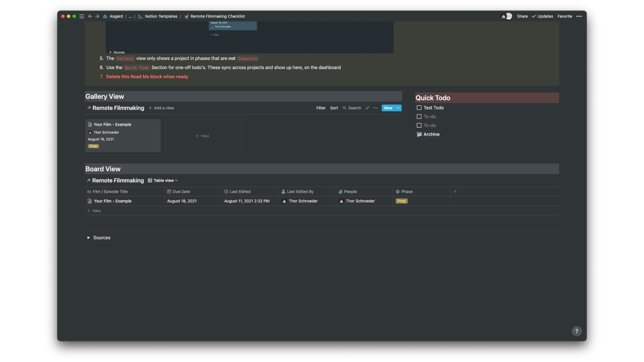Check the Test Todo checkbox
Screen dimensions: 644x362
tap(419, 108)
